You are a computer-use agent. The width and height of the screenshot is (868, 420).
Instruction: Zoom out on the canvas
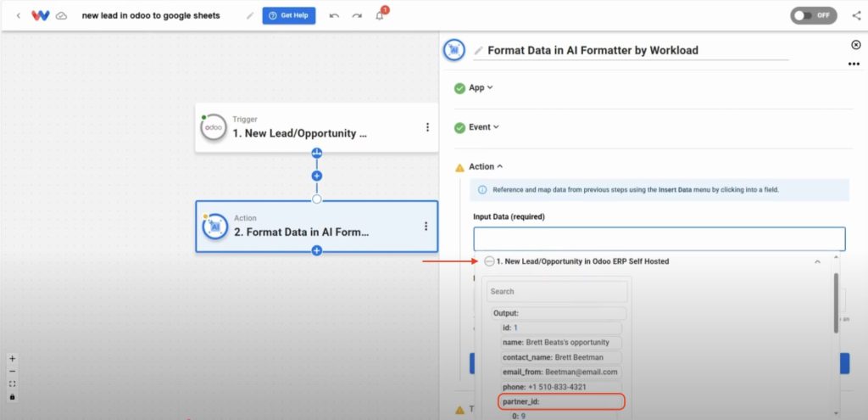[12, 372]
